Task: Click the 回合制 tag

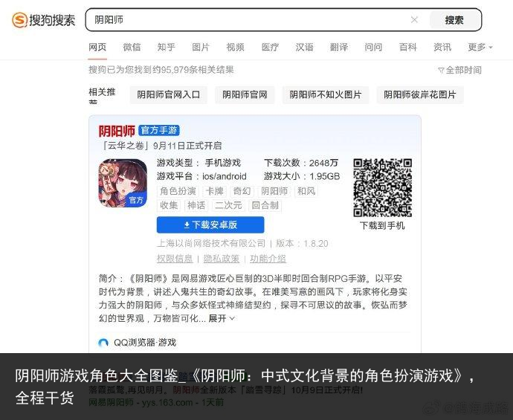Action: click(x=265, y=205)
